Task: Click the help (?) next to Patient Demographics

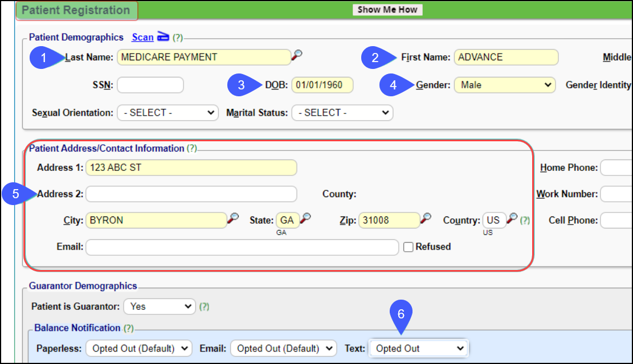Action: [178, 38]
